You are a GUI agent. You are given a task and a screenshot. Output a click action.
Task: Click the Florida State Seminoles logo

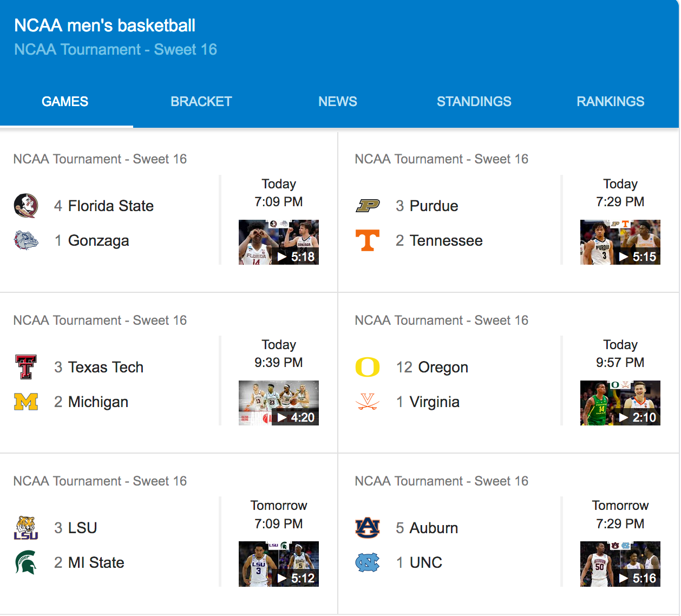26,206
